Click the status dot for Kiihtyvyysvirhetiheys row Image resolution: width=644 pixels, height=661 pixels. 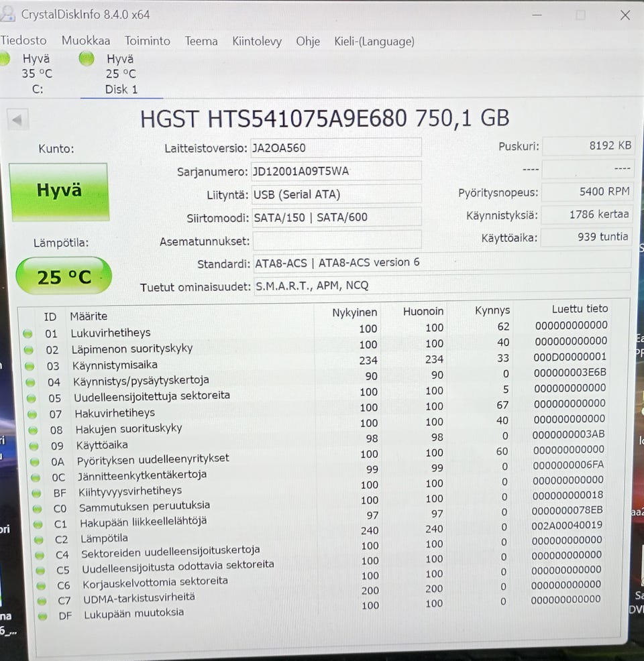point(36,493)
